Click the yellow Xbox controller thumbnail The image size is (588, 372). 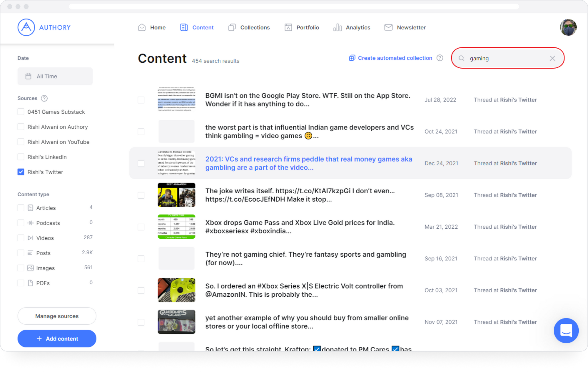(x=176, y=290)
